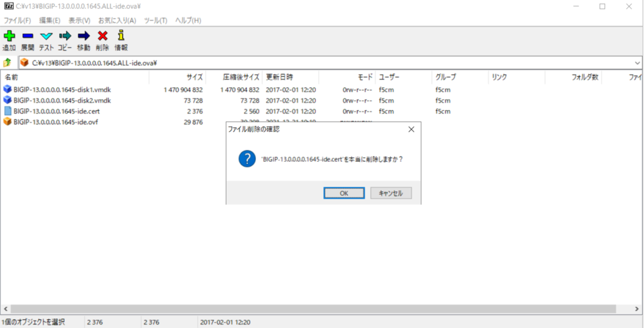
Task: Choose the Copy (コピー) arrow icon
Action: click(x=65, y=36)
